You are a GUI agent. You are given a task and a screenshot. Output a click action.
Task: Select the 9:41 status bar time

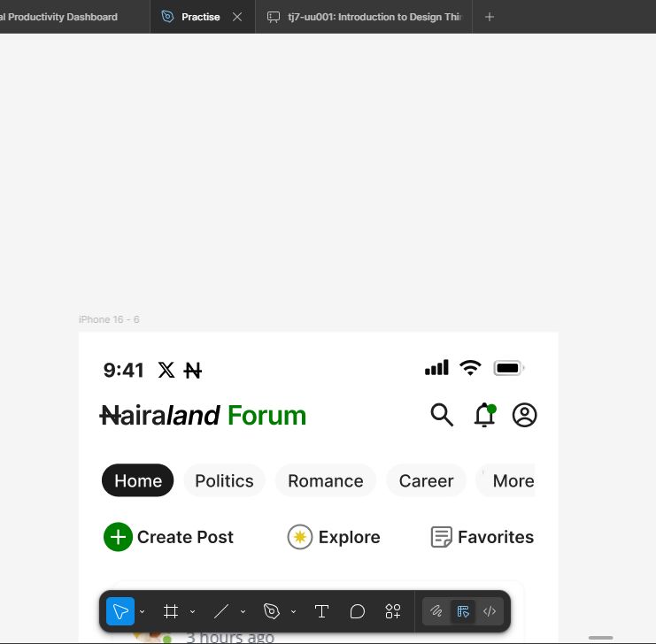(x=123, y=370)
